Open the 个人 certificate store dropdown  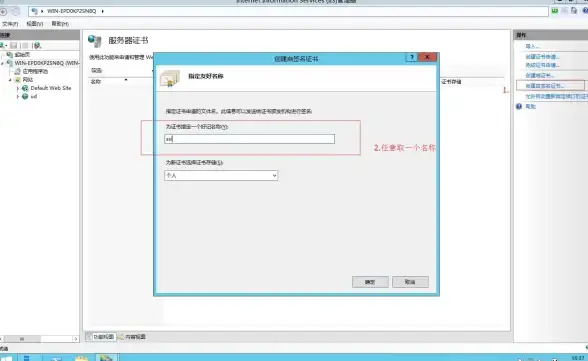pyautogui.click(x=221, y=175)
